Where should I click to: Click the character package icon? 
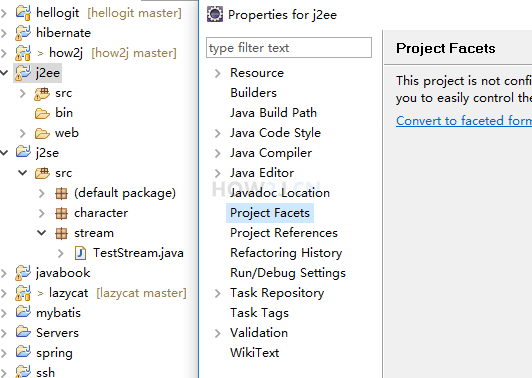[61, 213]
